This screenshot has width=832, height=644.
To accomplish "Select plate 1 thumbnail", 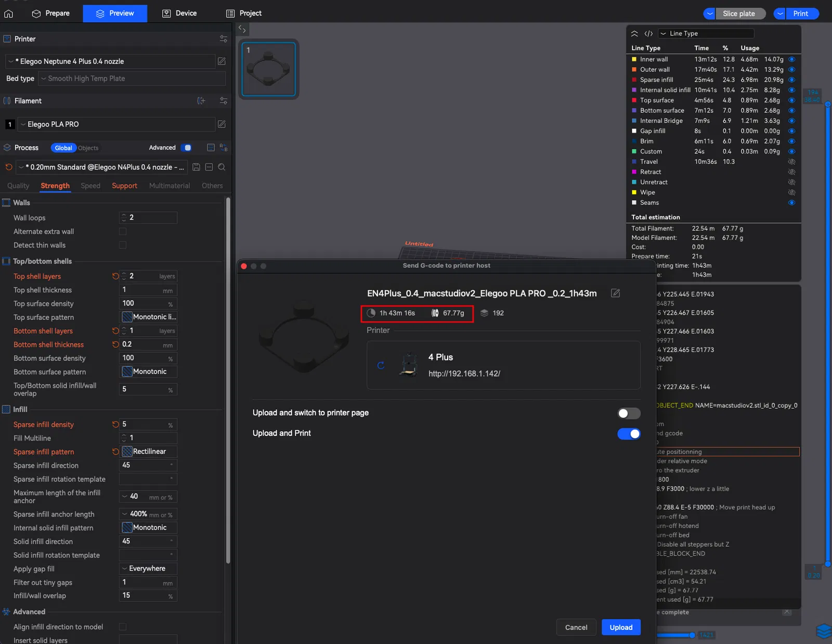I will click(269, 69).
